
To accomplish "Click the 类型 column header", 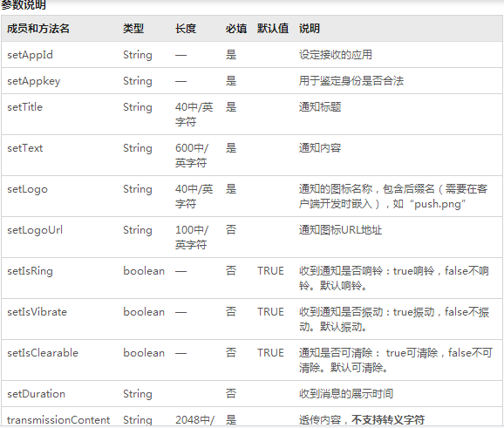I will pos(133,29).
